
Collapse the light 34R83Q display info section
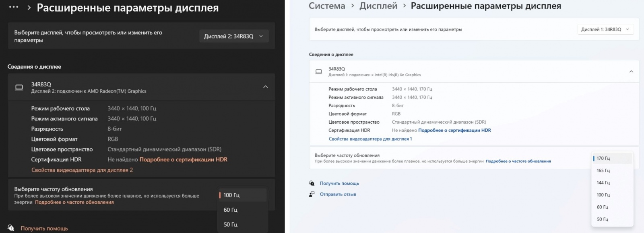[631, 72]
